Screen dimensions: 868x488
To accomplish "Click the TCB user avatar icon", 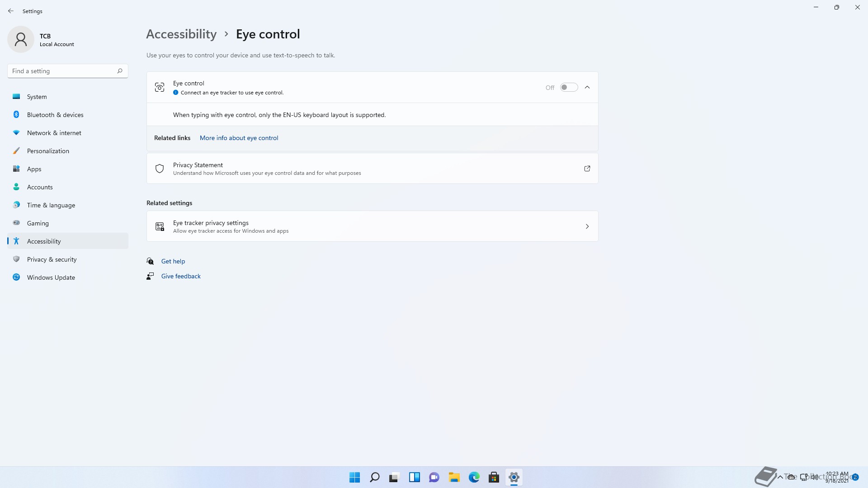I will click(x=21, y=39).
